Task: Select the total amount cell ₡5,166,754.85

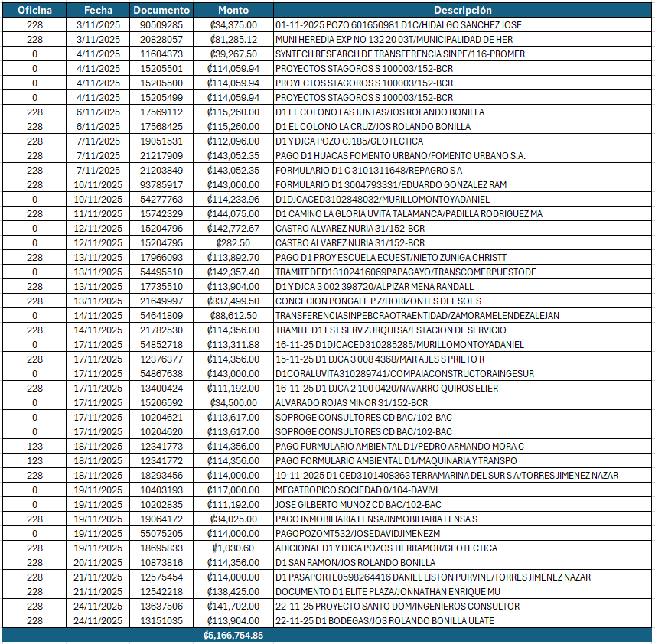Action: click(233, 636)
